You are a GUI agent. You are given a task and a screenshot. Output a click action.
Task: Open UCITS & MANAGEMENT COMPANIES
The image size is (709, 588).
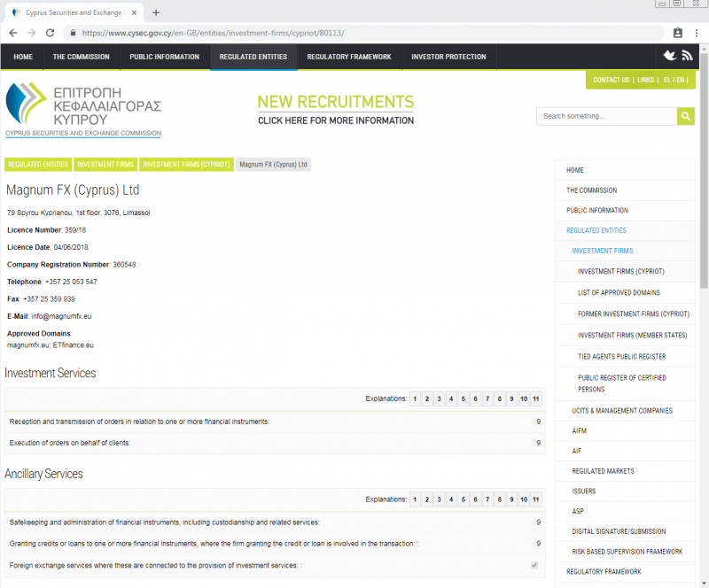pos(625,411)
